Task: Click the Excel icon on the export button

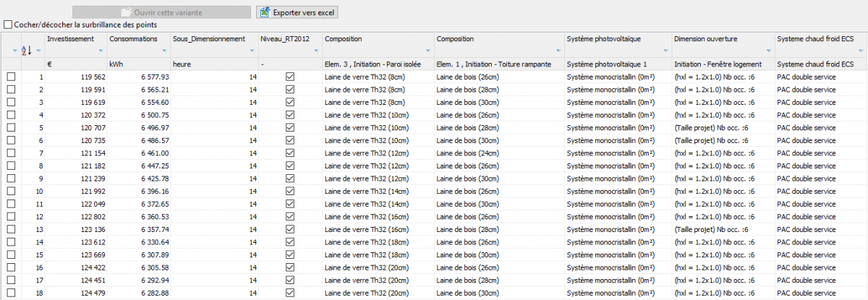Action: [x=265, y=12]
